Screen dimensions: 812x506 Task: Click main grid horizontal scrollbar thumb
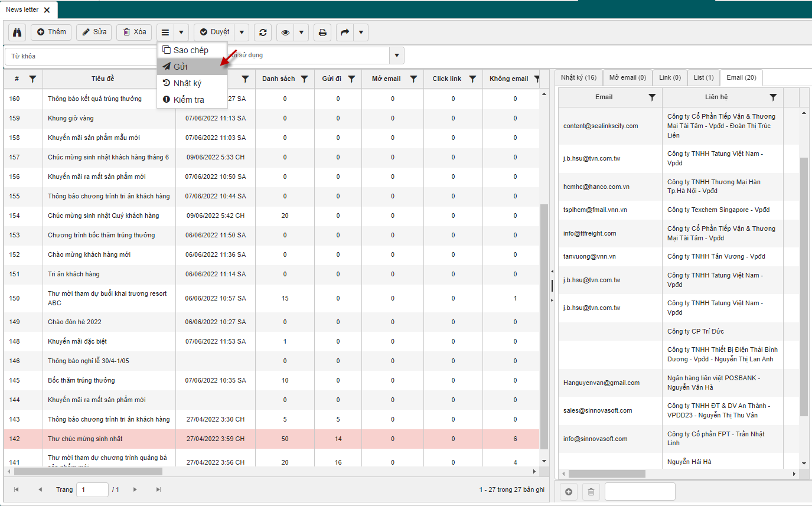88,472
